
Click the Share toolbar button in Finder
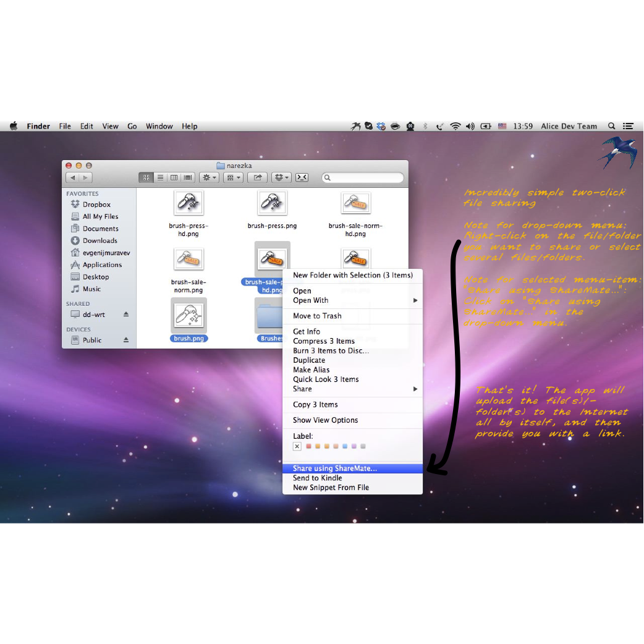(258, 177)
